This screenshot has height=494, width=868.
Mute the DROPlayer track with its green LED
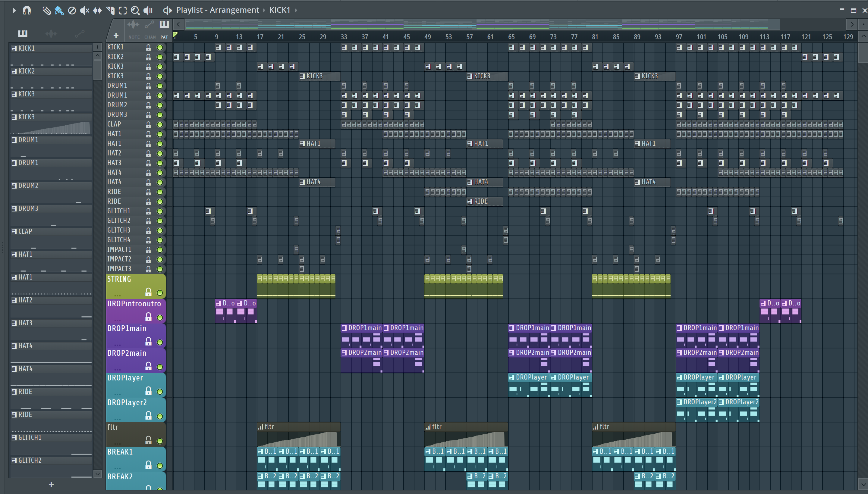click(x=160, y=392)
